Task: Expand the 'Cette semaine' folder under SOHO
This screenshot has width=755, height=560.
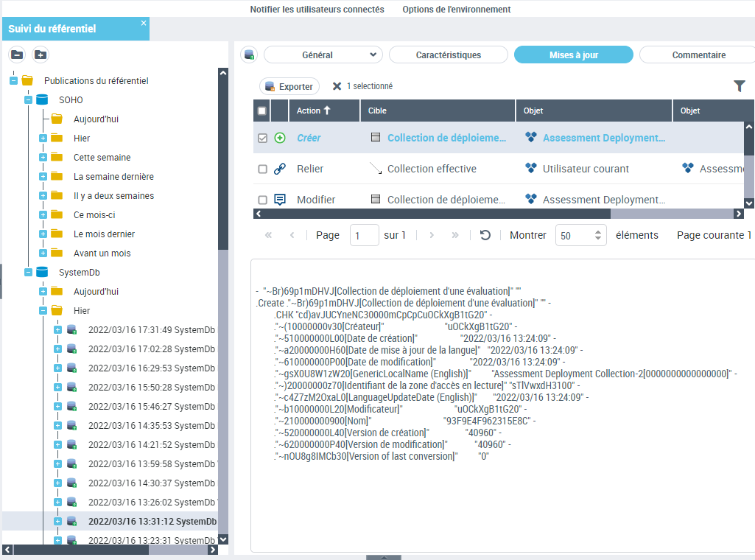Action: (43, 157)
